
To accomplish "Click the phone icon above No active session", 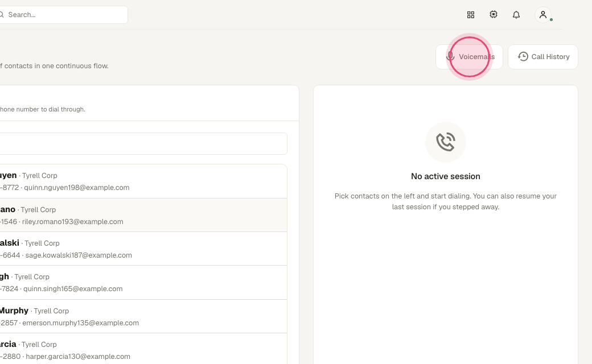I will [x=446, y=142].
